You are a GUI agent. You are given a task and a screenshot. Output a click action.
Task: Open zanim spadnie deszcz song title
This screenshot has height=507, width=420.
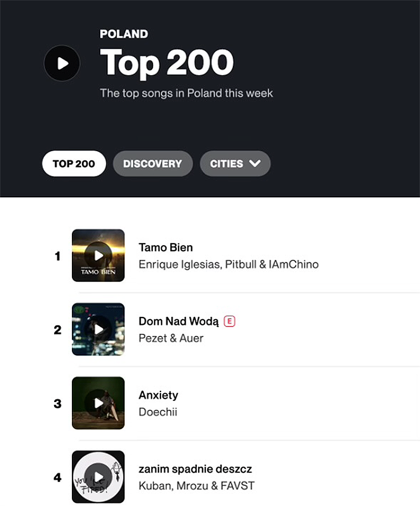pyautogui.click(x=195, y=469)
